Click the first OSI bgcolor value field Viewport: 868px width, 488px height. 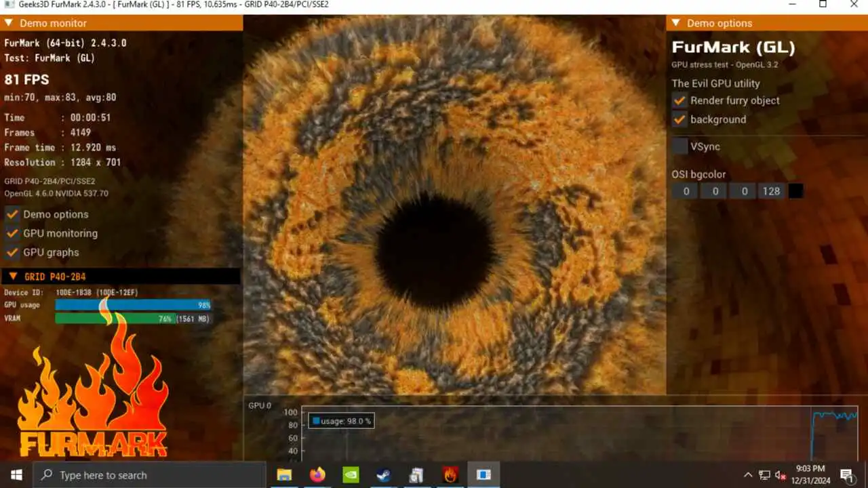click(686, 191)
